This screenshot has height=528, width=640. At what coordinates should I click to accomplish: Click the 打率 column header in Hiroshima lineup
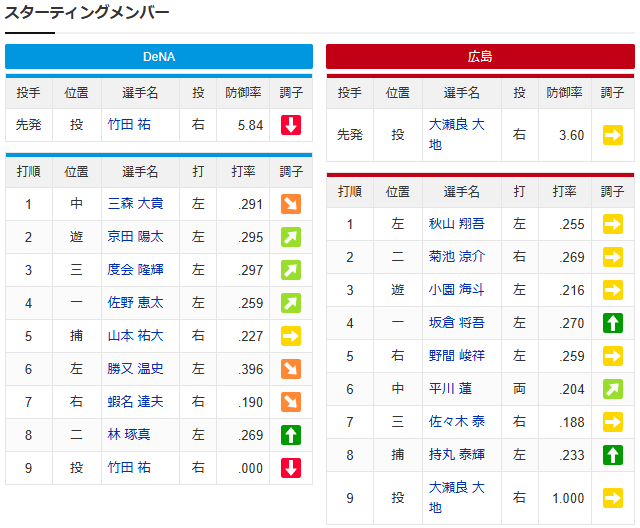click(564, 191)
